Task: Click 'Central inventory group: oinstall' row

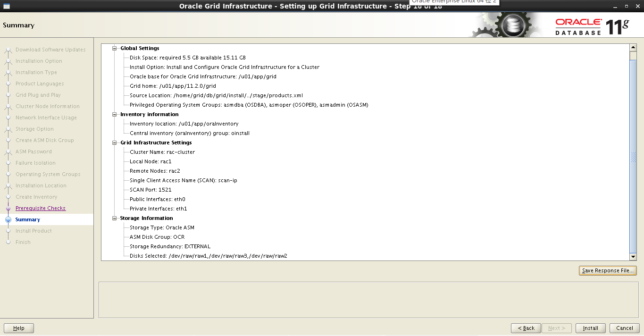Action: 190,133
